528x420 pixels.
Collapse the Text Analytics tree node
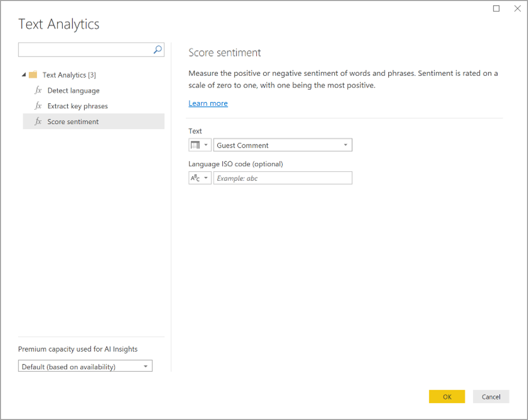[x=24, y=75]
